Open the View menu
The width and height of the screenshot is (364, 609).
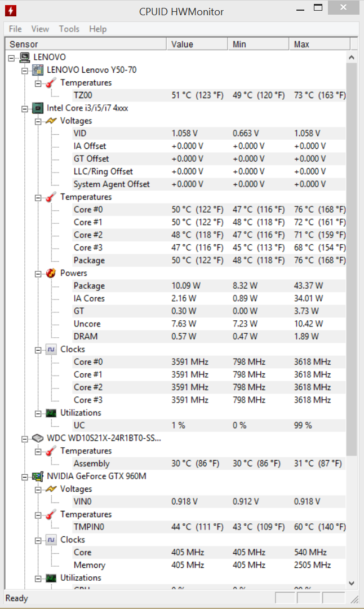pos(40,29)
